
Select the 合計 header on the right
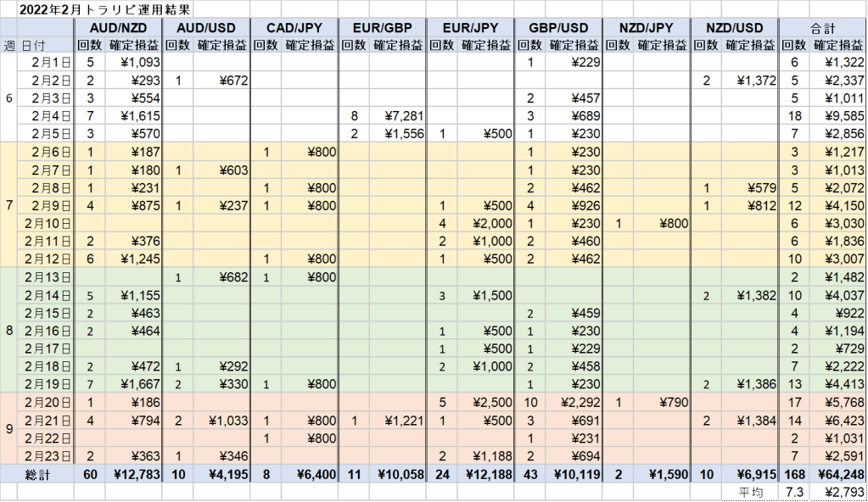click(821, 27)
